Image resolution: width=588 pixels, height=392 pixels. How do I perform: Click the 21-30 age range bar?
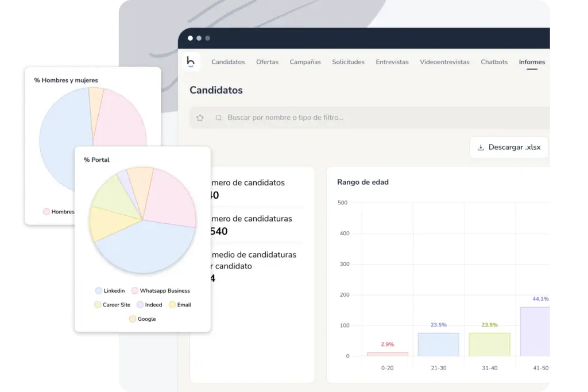438,344
